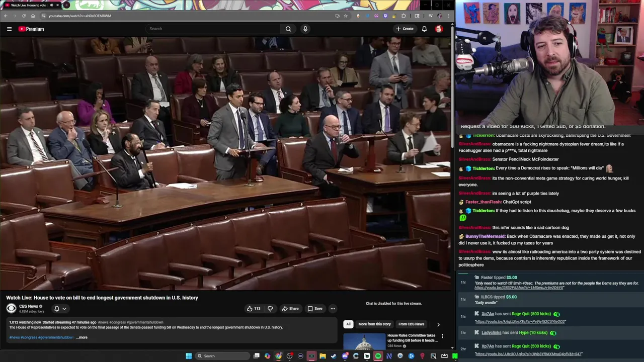The height and width of the screenshot is (362, 644).
Task: Open YouTube notifications bell
Action: [x=424, y=29]
